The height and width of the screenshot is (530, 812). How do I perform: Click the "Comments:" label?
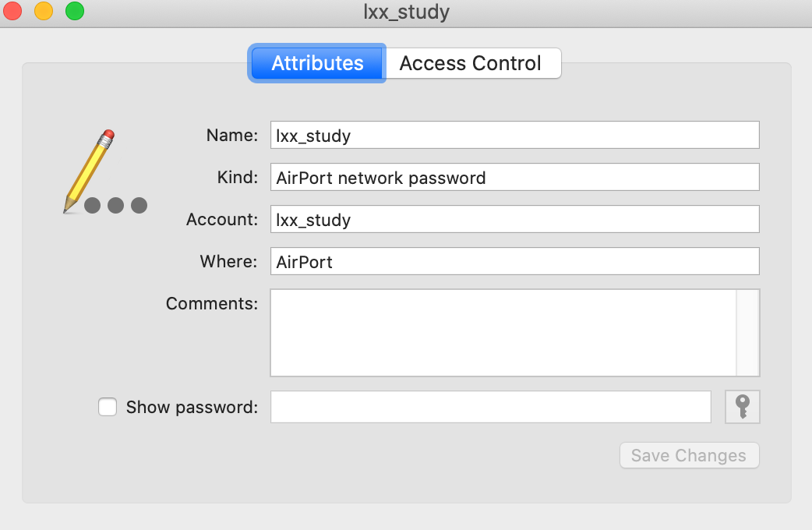(212, 304)
